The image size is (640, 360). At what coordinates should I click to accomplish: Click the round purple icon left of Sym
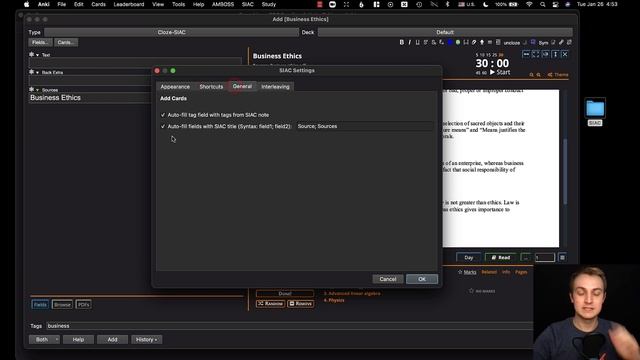533,42
